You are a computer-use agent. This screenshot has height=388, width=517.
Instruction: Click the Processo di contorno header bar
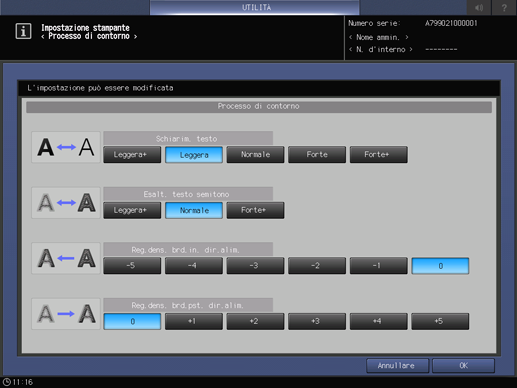click(259, 107)
